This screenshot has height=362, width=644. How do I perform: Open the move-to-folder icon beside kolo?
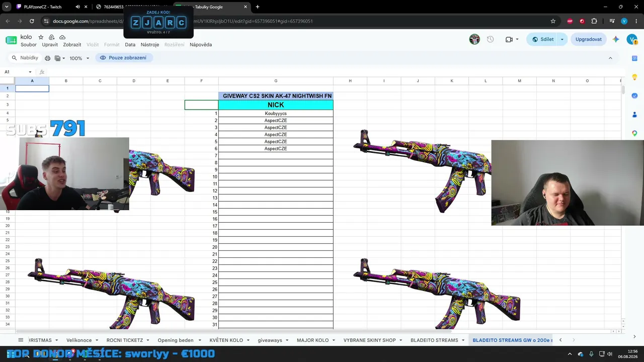pos(51,37)
